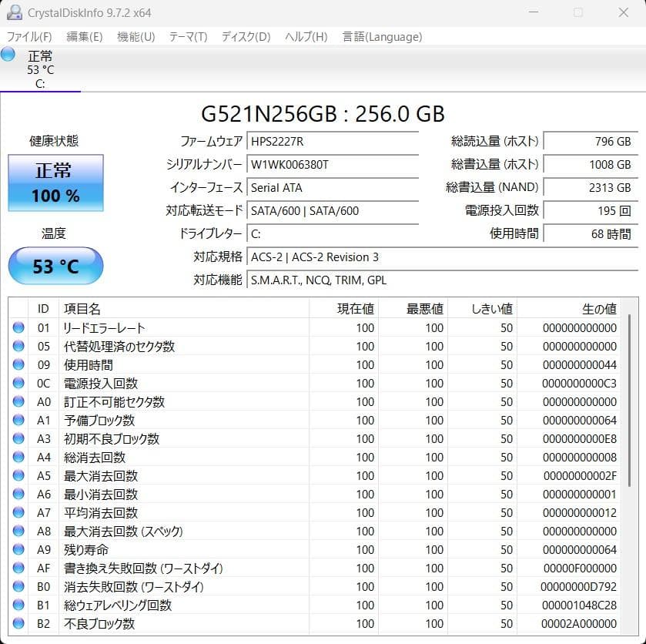Open the ファイル(F) menu

tap(27, 36)
